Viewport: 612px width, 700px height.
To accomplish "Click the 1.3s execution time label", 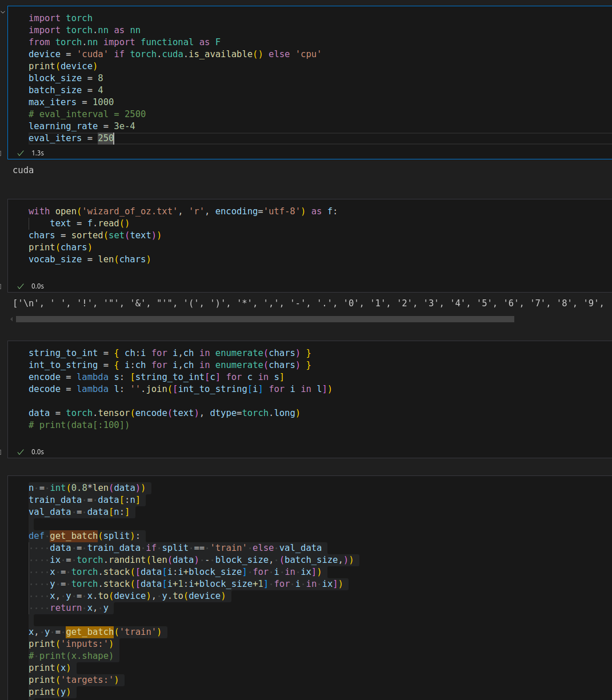I will (38, 153).
